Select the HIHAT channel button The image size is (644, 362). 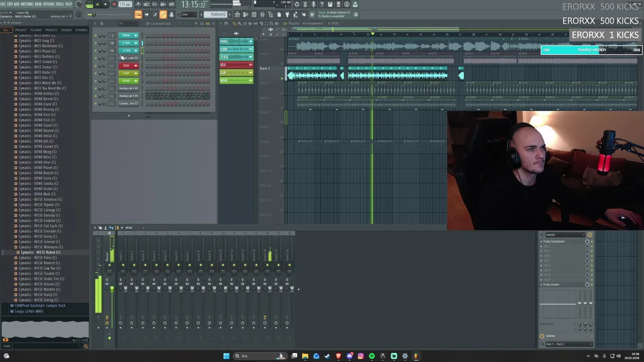pos(129,81)
